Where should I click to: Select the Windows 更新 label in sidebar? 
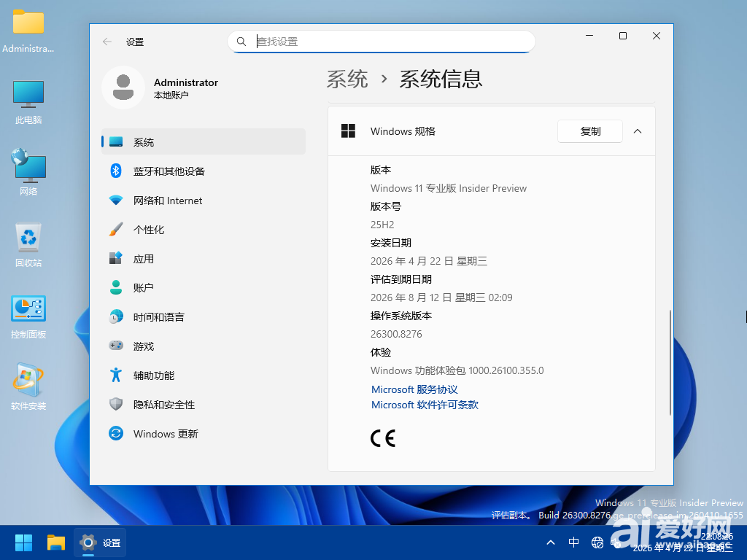[166, 434]
